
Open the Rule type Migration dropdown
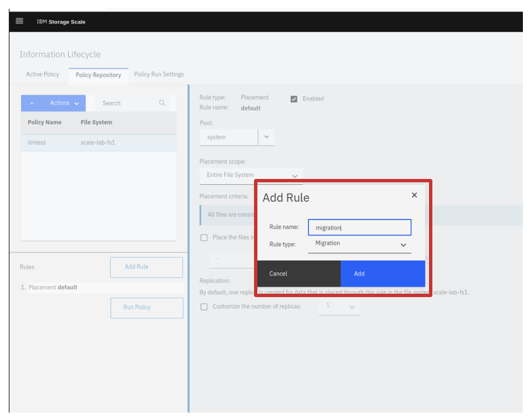pyautogui.click(x=359, y=244)
